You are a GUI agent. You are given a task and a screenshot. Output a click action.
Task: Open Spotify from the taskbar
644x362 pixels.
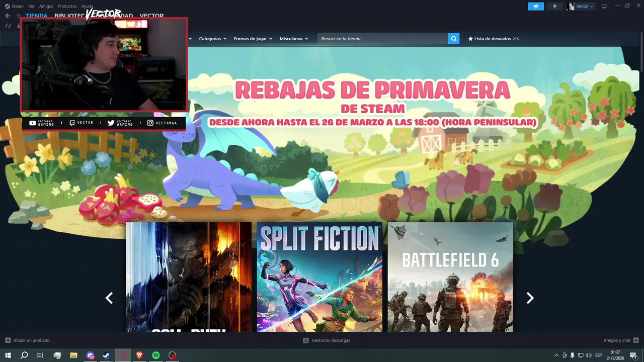point(156,355)
